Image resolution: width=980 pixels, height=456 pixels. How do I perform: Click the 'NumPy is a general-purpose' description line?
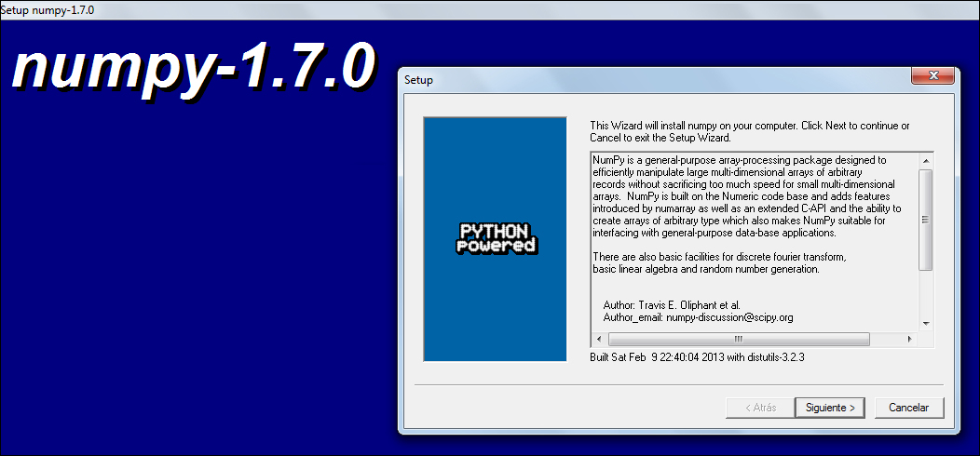(x=740, y=161)
